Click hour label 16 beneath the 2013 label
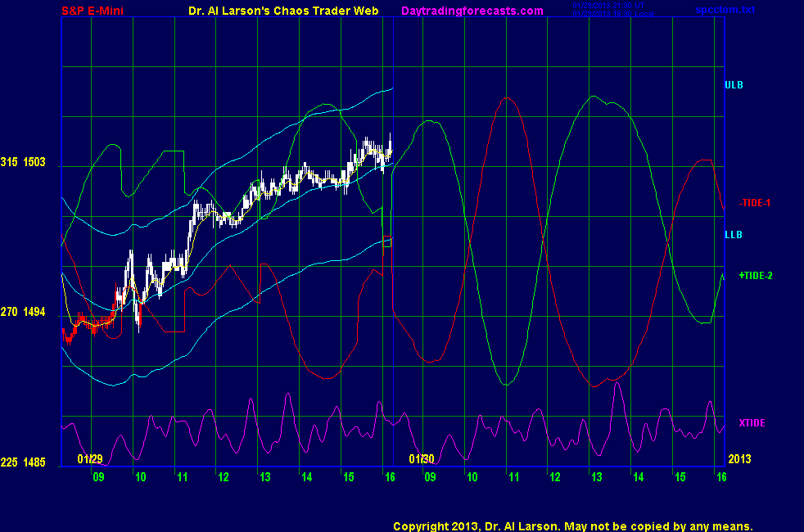Image resolution: width=804 pixels, height=532 pixels. (x=721, y=477)
